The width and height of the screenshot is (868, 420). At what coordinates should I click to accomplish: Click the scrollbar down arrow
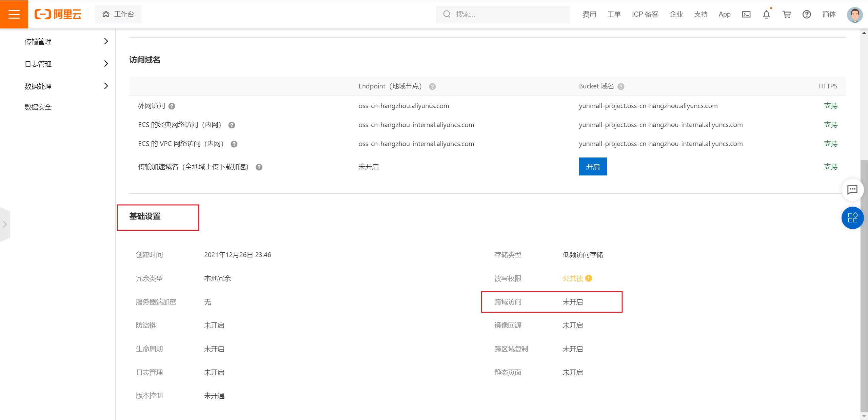click(864, 417)
